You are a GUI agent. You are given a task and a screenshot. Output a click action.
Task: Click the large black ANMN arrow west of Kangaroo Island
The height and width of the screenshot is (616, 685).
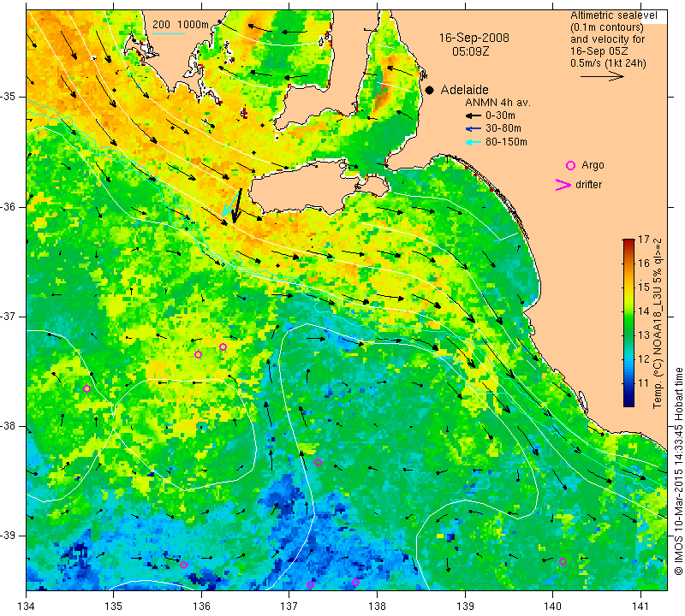237,205
